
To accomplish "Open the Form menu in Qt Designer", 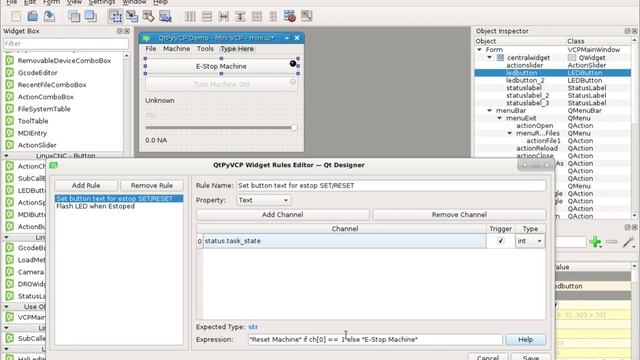I will coord(51,2).
